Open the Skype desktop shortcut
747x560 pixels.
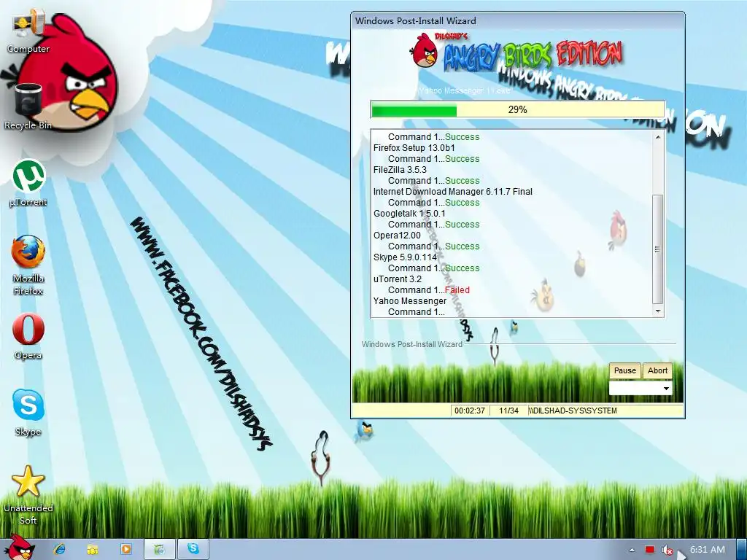pyautogui.click(x=28, y=413)
